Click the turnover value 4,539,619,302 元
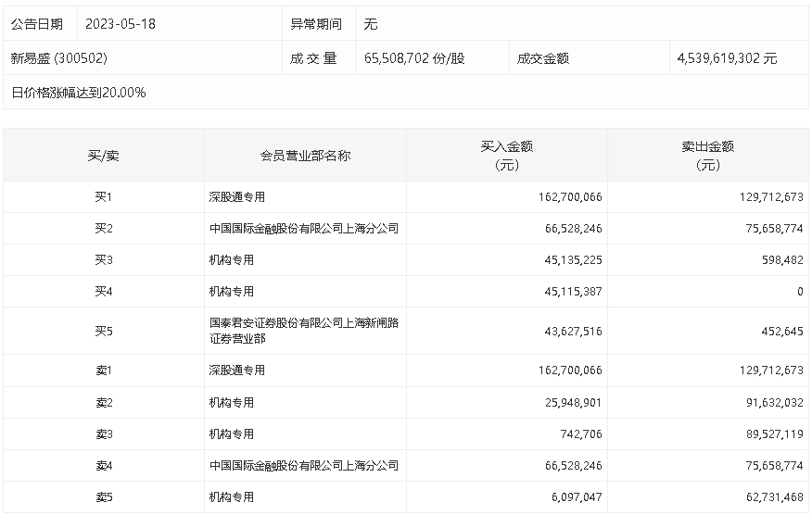Image resolution: width=812 pixels, height=515 pixels. 727,58
